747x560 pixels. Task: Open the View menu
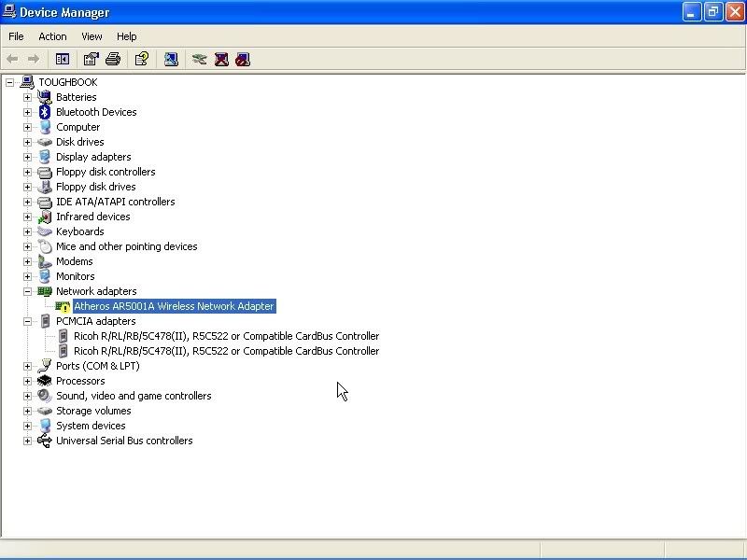tap(92, 36)
